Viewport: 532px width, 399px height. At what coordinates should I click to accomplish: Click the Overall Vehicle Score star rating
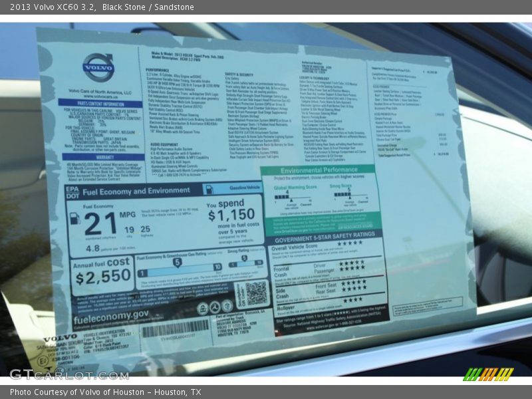[349, 244]
